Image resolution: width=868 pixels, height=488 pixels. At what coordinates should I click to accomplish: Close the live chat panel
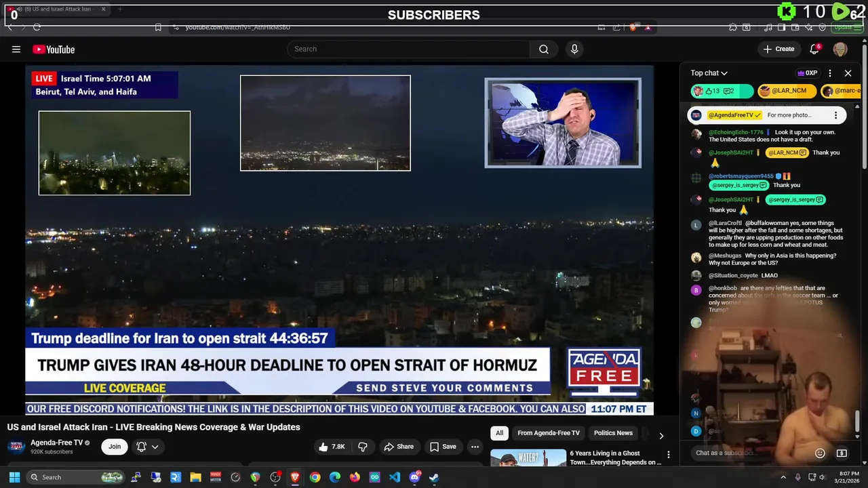coord(848,73)
